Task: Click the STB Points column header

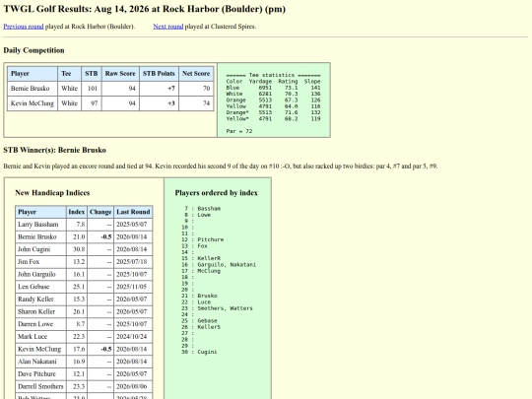Action: [x=159, y=74]
